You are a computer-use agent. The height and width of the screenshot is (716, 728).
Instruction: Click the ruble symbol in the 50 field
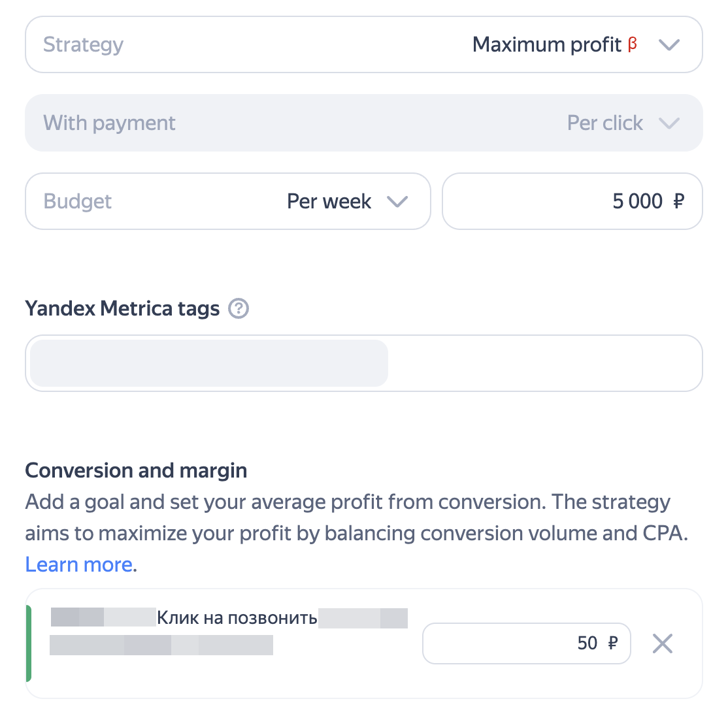point(612,643)
